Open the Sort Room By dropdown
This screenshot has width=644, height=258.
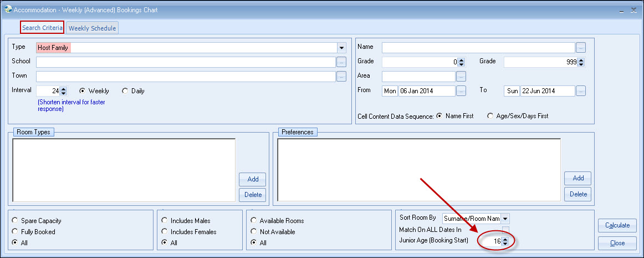(x=505, y=219)
